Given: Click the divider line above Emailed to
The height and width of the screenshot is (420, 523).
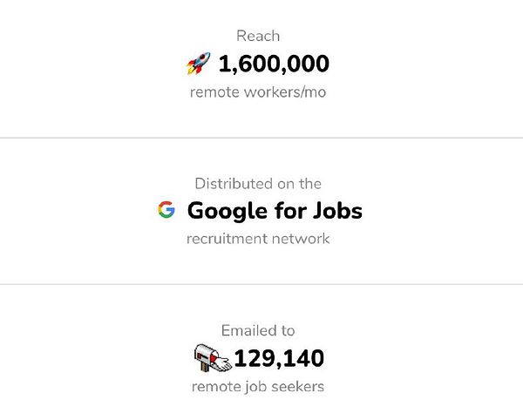Looking at the screenshot, I should tap(261, 284).
